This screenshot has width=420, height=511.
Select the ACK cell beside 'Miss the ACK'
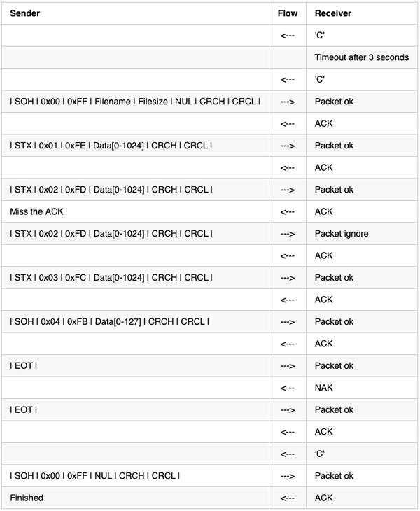tap(323, 211)
